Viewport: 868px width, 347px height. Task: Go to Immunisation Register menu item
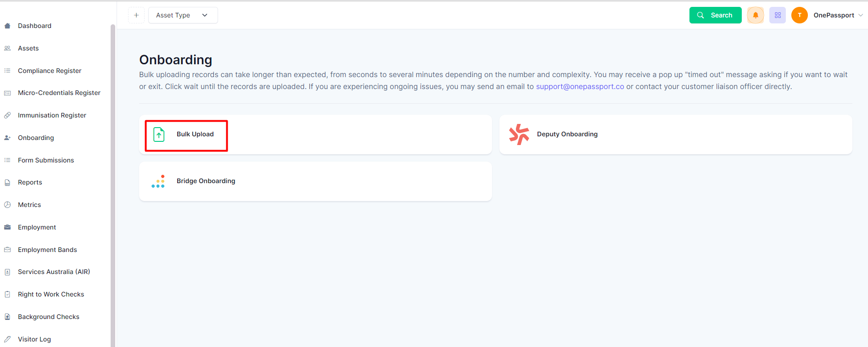52,115
